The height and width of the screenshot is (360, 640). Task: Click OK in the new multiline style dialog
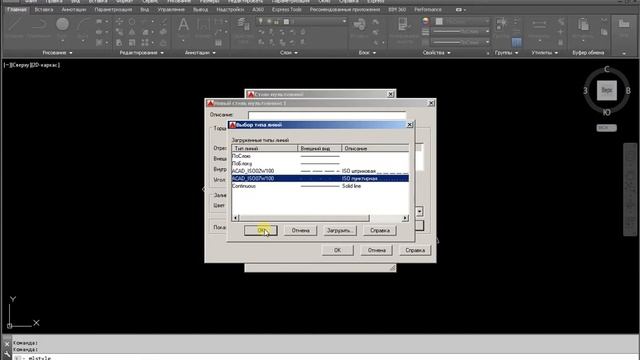pyautogui.click(x=337, y=250)
